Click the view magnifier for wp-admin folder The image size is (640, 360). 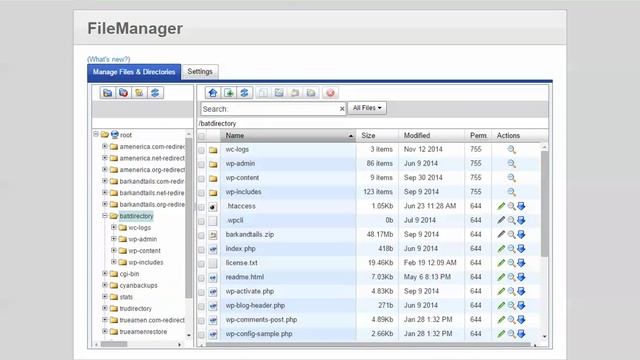point(511,164)
